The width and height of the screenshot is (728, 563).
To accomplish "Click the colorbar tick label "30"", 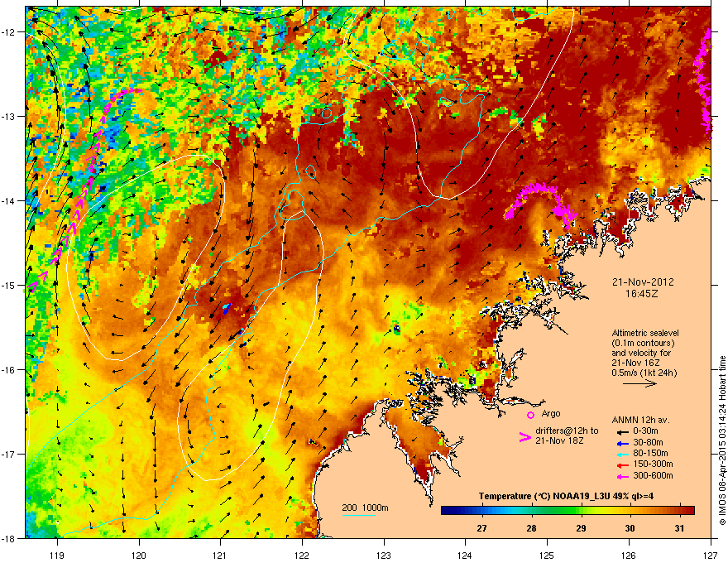I will (630, 528).
